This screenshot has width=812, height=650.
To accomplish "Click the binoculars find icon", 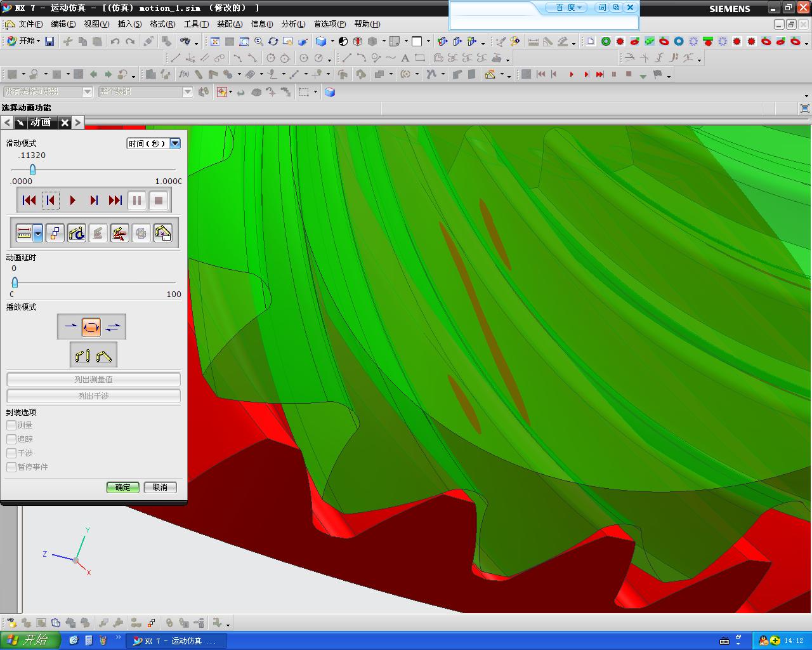I will click(185, 41).
